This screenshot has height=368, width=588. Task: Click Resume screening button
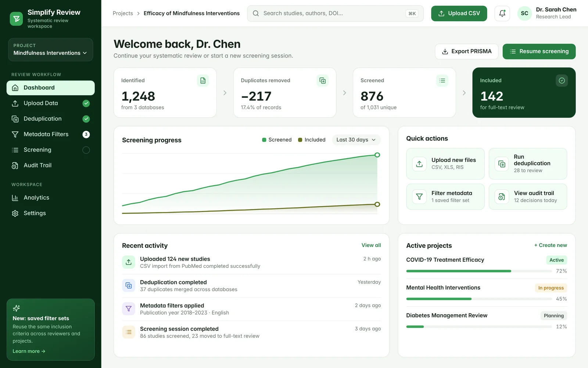539,52
